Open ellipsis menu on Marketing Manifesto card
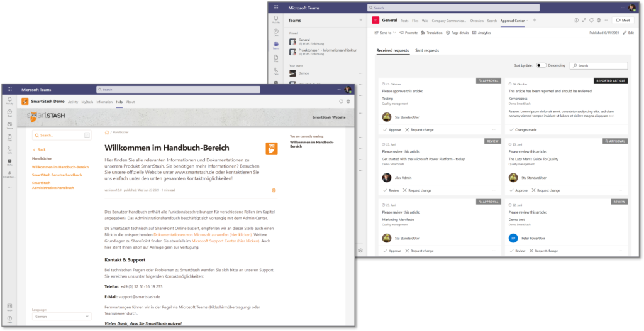 pos(494,251)
